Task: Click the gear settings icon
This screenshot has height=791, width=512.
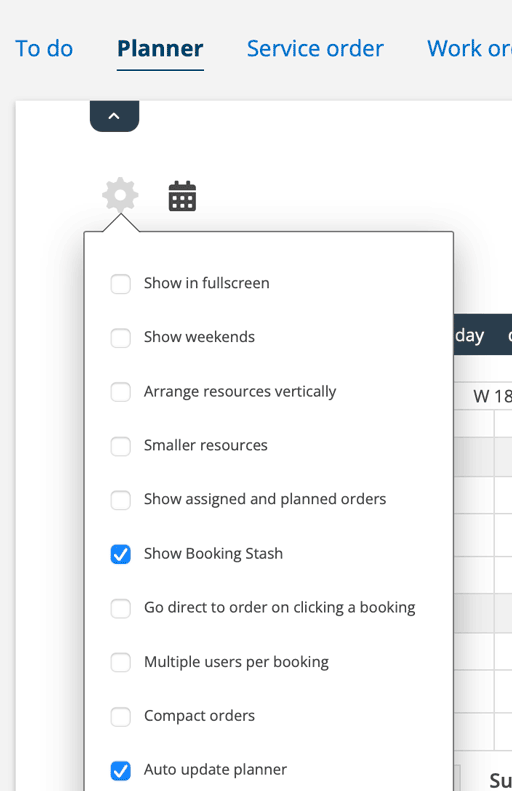Action: point(120,195)
